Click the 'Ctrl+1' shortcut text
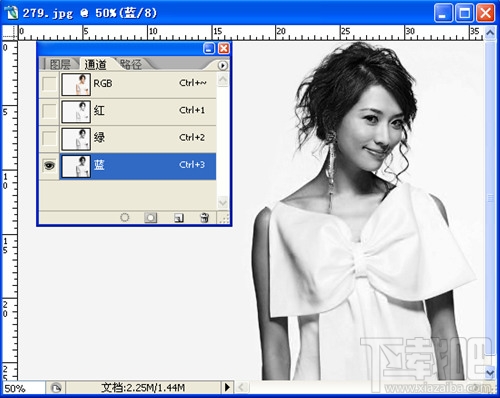The image size is (500, 398). [192, 110]
